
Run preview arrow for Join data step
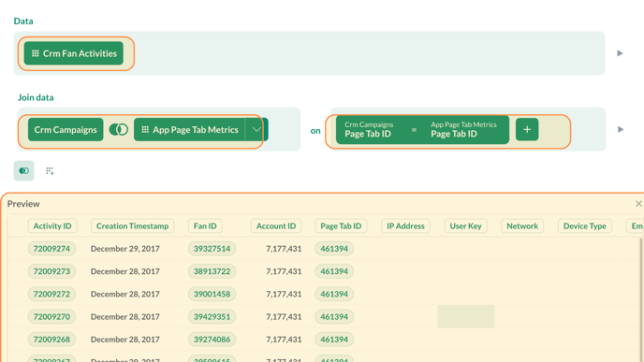(x=621, y=130)
